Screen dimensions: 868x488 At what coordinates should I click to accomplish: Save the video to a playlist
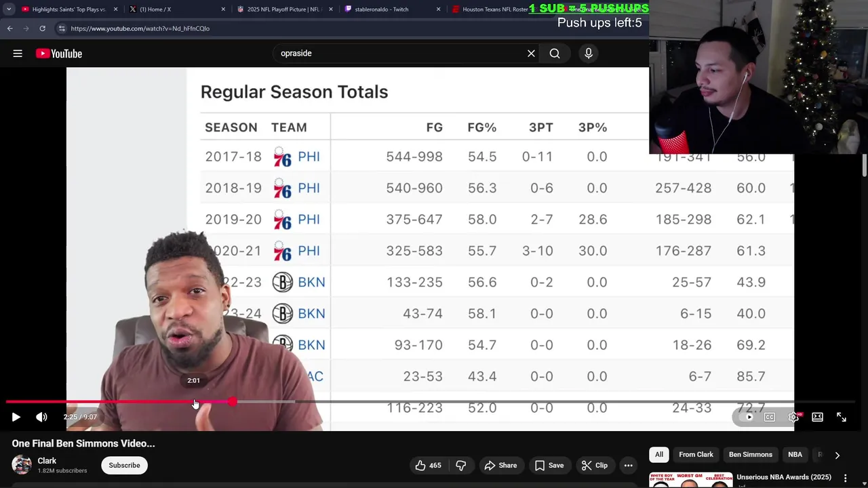point(549,466)
